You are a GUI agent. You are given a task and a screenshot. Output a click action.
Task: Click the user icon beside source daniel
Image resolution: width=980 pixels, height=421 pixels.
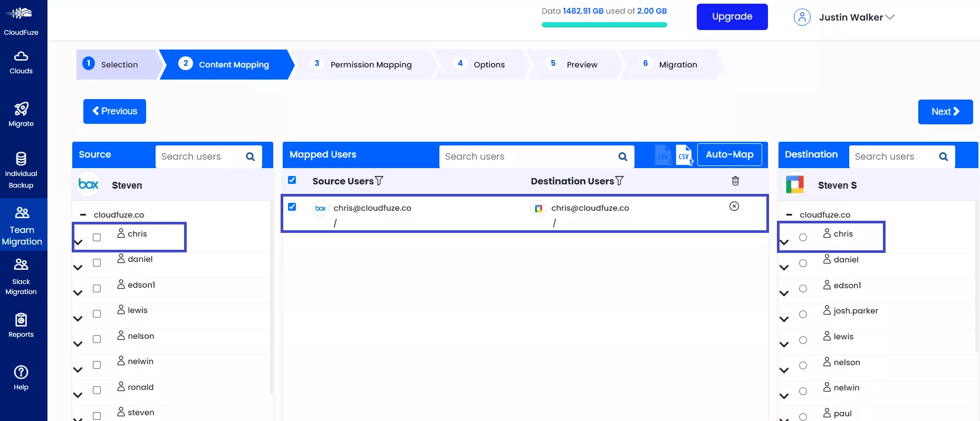click(121, 258)
